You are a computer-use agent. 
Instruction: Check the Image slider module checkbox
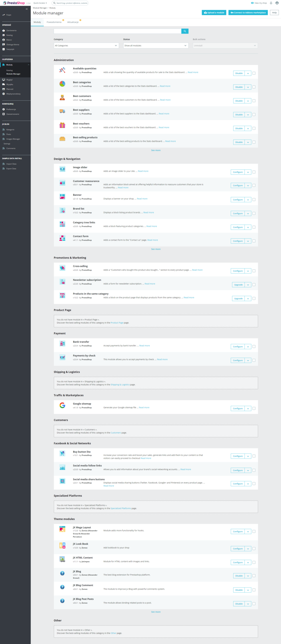tap(254, 172)
